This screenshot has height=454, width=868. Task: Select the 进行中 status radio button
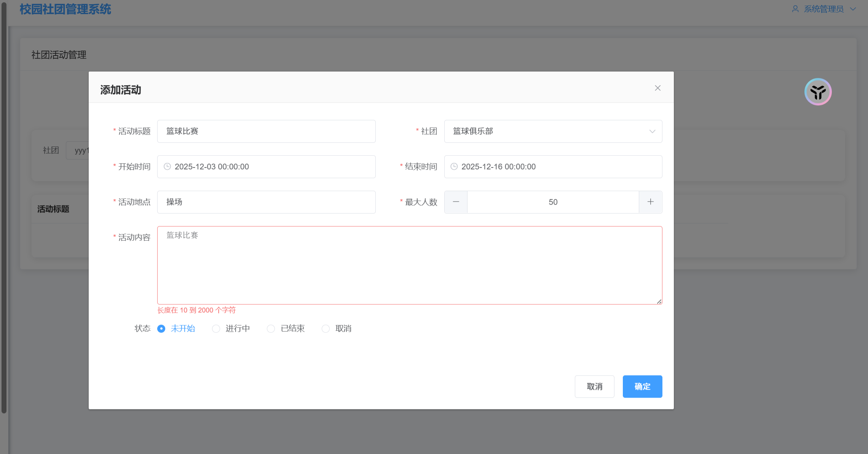[216, 328]
